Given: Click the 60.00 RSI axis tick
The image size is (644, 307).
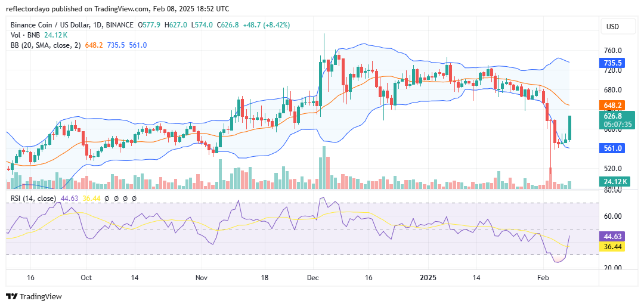Looking at the screenshot, I should [612, 216].
